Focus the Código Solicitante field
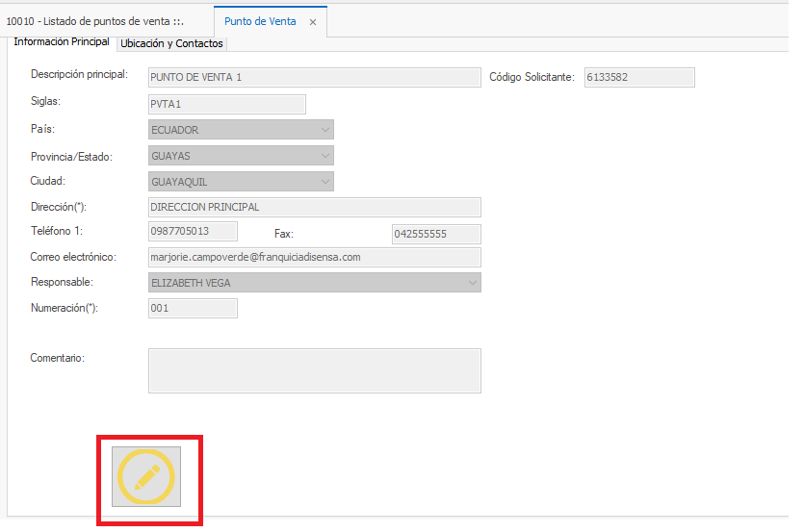The width and height of the screenshot is (804, 532). pyautogui.click(x=637, y=78)
